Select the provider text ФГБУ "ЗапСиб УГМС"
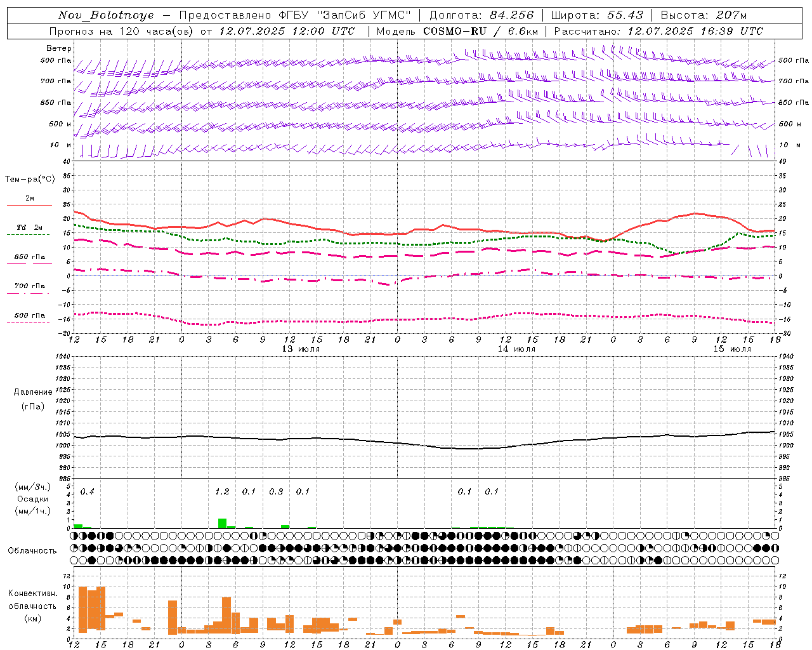This screenshot has width=812, height=650. click(x=344, y=15)
